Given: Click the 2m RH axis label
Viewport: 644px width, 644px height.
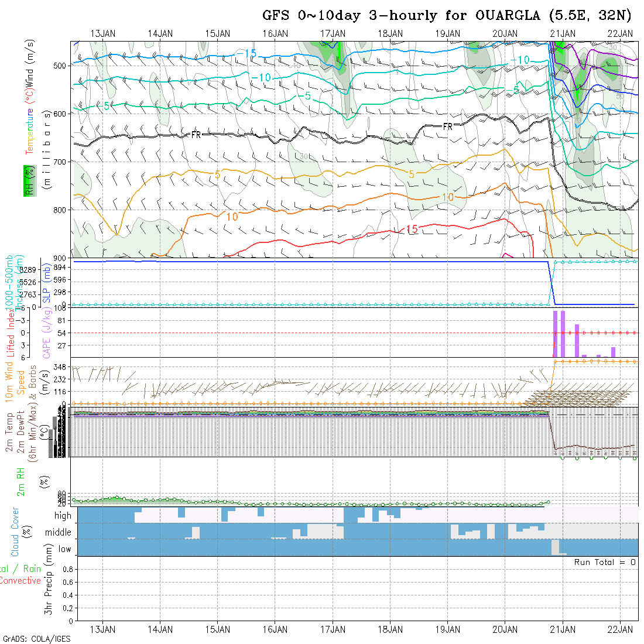Looking at the screenshot, I should pyautogui.click(x=20, y=482).
